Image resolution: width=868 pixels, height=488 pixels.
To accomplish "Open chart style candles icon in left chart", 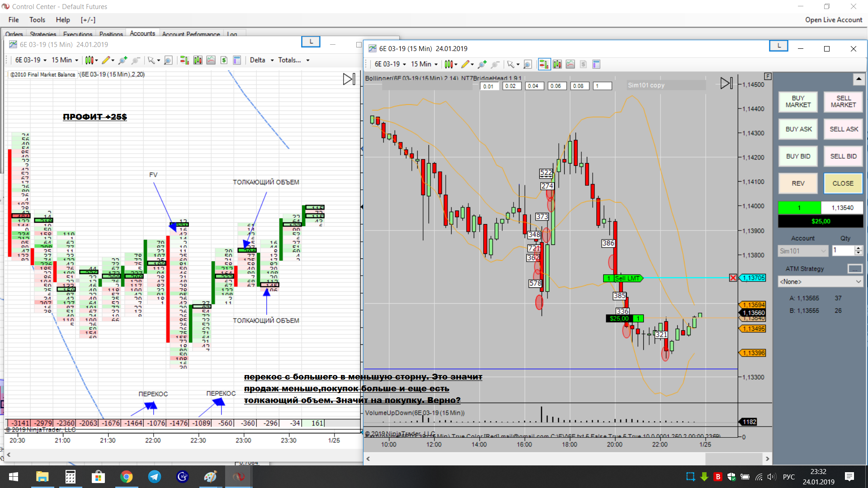I will [x=90, y=60].
